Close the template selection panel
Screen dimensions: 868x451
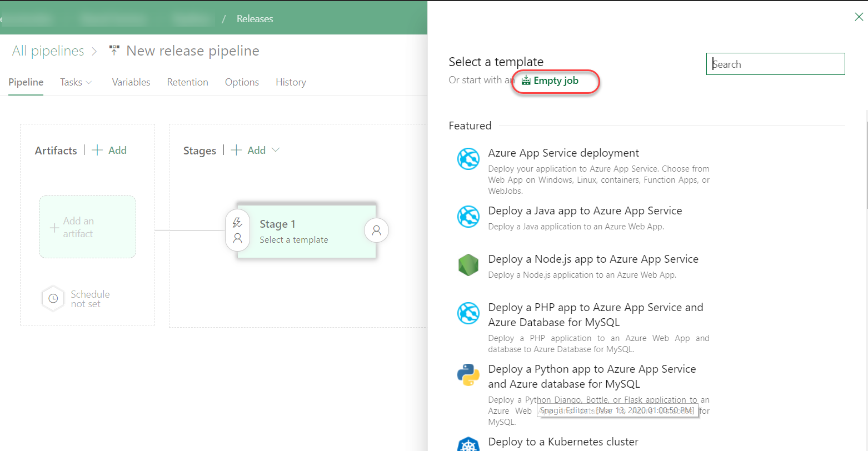click(859, 17)
